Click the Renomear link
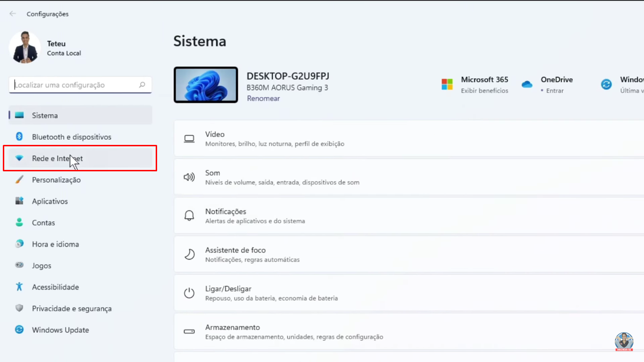 (263, 99)
